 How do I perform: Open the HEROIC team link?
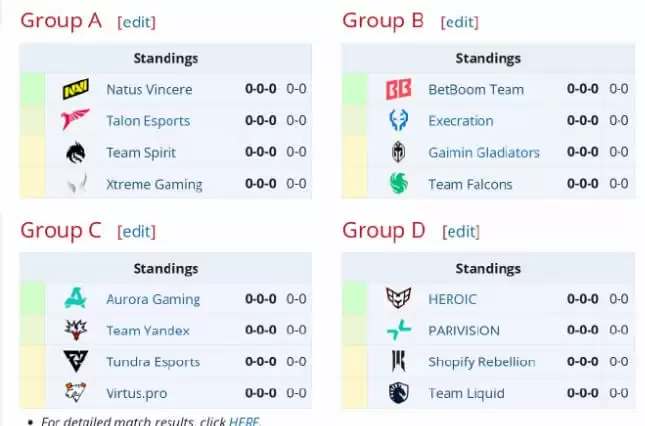(x=452, y=299)
